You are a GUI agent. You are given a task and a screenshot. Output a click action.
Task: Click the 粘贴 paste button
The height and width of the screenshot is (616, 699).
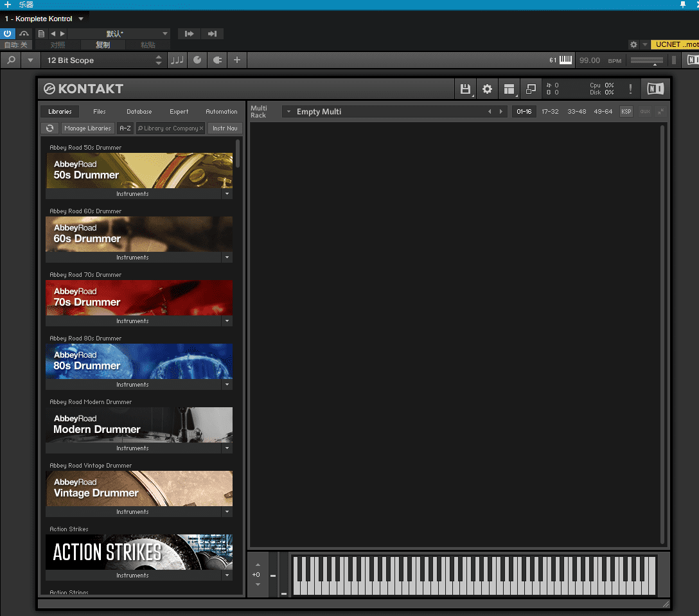[x=148, y=44]
